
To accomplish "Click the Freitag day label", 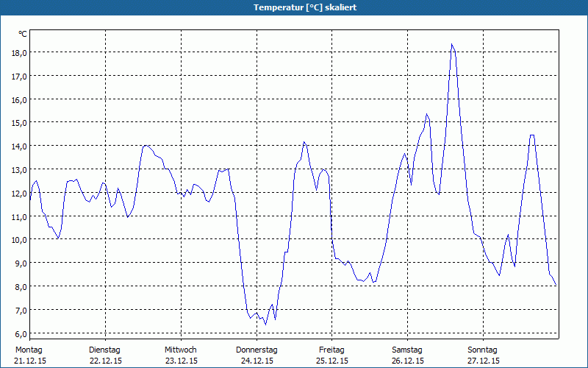I will point(331,350).
